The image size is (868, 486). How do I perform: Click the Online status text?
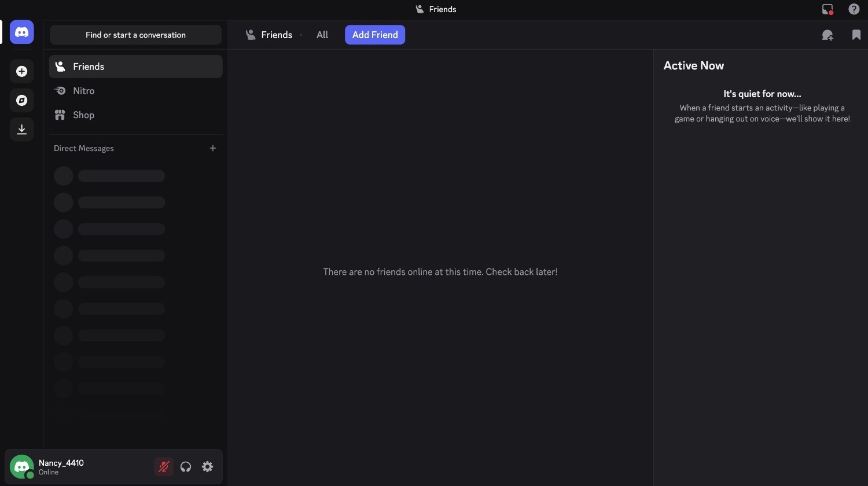pos(49,472)
